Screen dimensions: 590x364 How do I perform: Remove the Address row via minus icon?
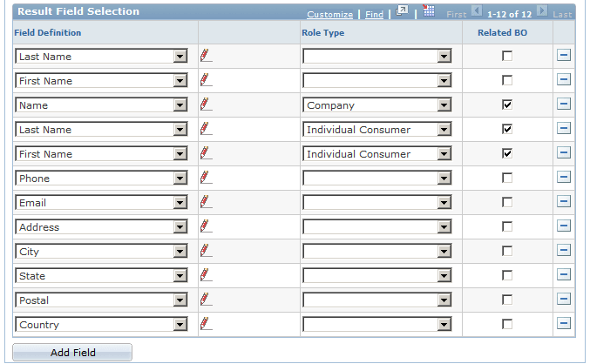(x=564, y=226)
